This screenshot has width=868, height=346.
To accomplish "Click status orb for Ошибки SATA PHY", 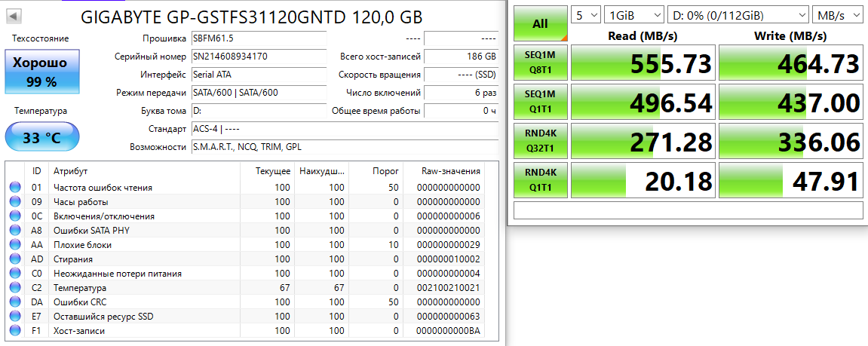I will coord(15,231).
